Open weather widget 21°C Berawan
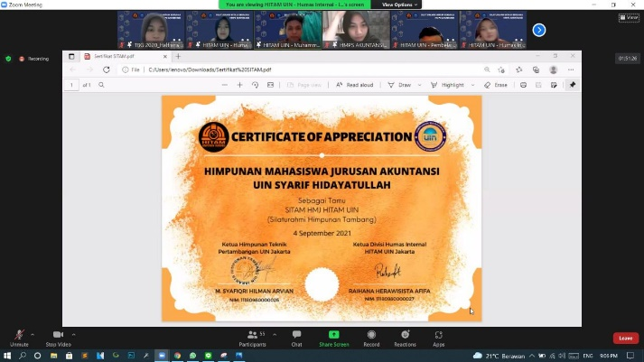This screenshot has height=362, width=644. (x=499, y=356)
